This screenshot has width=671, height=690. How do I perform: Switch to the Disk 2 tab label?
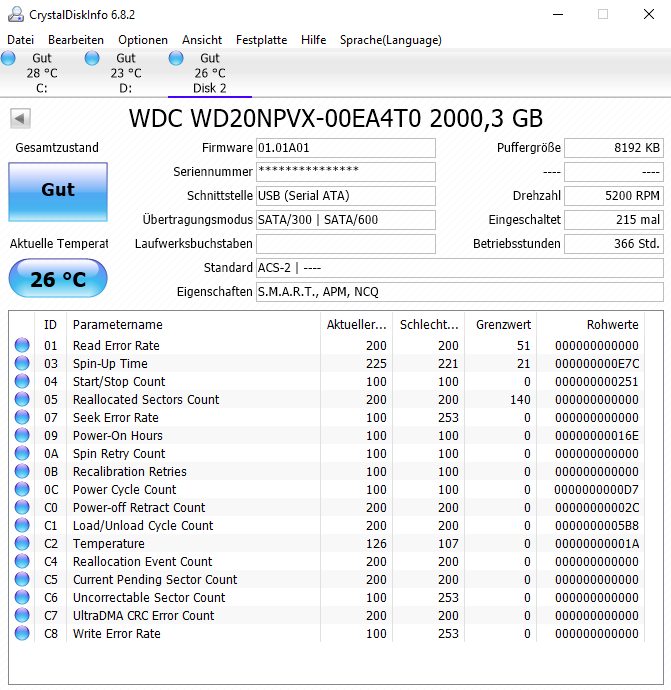(209, 88)
